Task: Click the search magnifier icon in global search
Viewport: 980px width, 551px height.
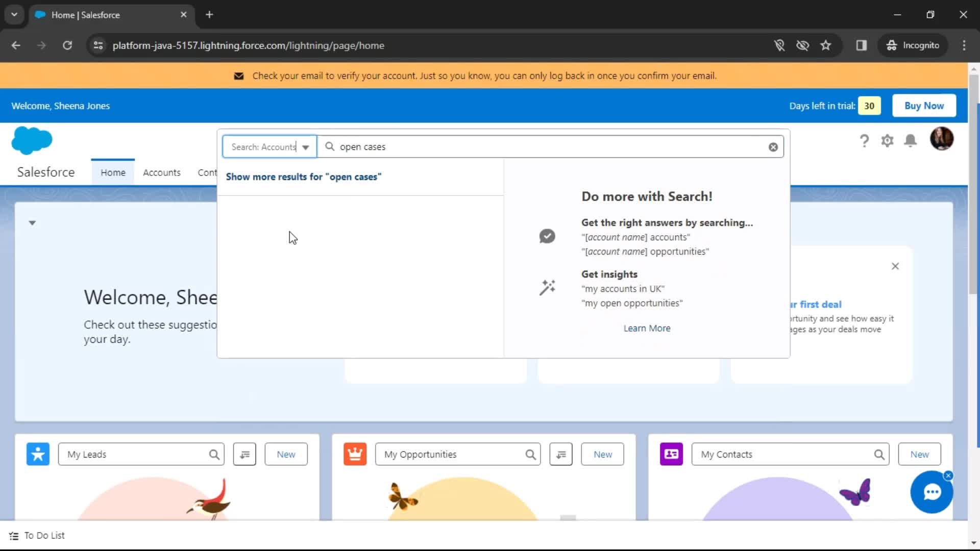Action: tap(330, 147)
